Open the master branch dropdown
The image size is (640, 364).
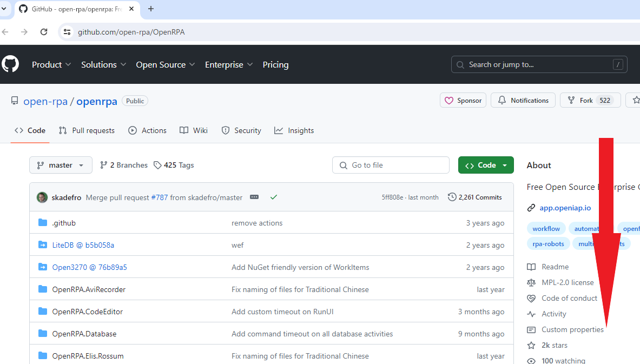point(61,165)
